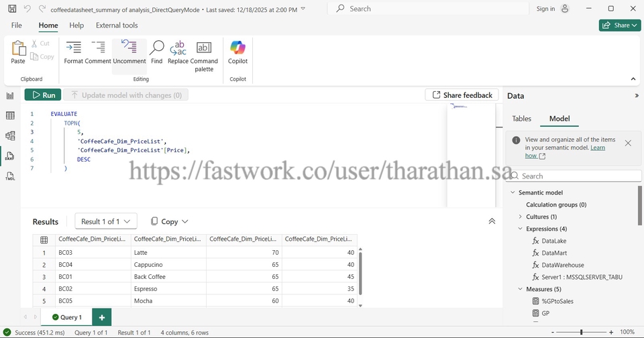
Task: Collapse the Expressions tree node
Action: pyautogui.click(x=520, y=229)
